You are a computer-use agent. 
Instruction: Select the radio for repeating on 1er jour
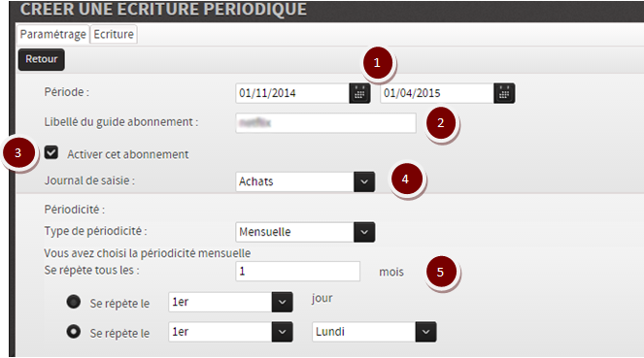(74, 302)
